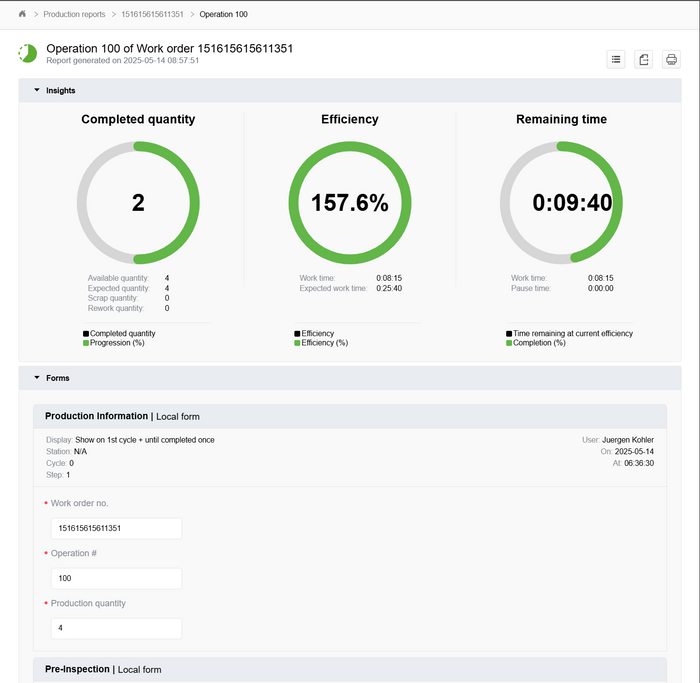Open work order 151615615611351 breadcrumb

coord(152,15)
